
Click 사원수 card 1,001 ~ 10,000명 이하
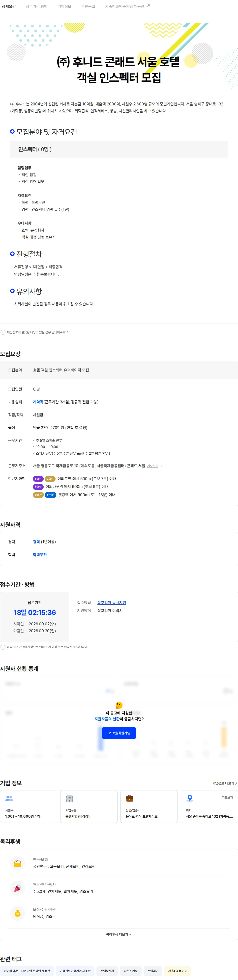click(29, 807)
